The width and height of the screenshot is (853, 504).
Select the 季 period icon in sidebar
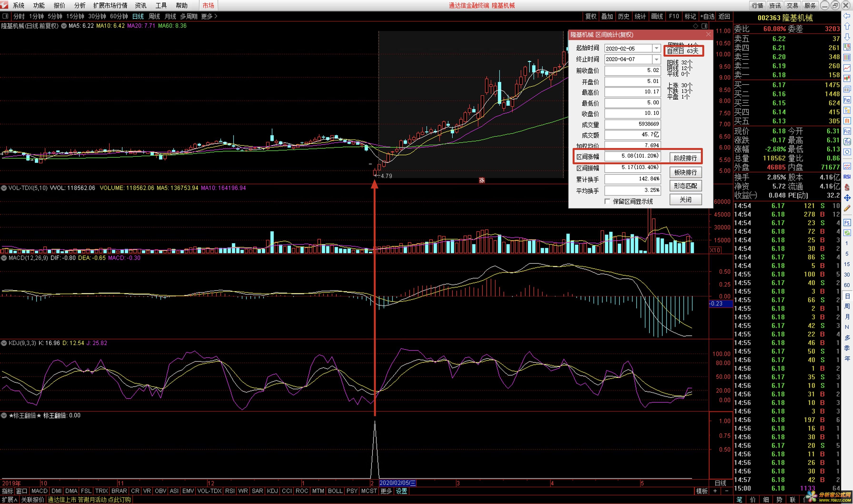[x=847, y=348]
